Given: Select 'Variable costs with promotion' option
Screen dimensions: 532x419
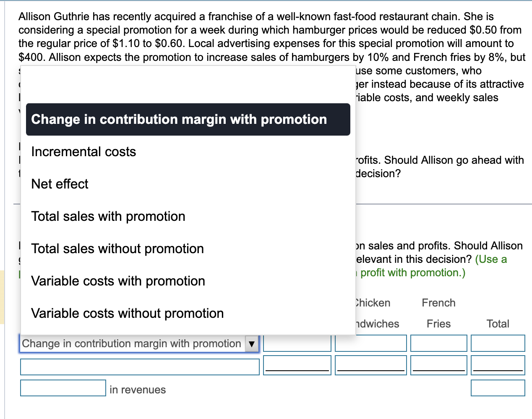Looking at the screenshot, I should pyautogui.click(x=118, y=281).
